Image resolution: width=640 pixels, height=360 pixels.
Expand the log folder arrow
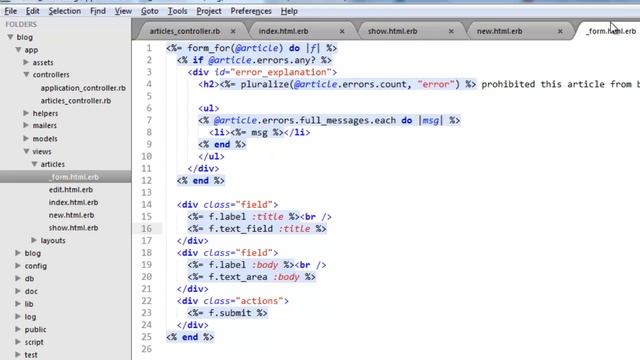click(x=18, y=316)
